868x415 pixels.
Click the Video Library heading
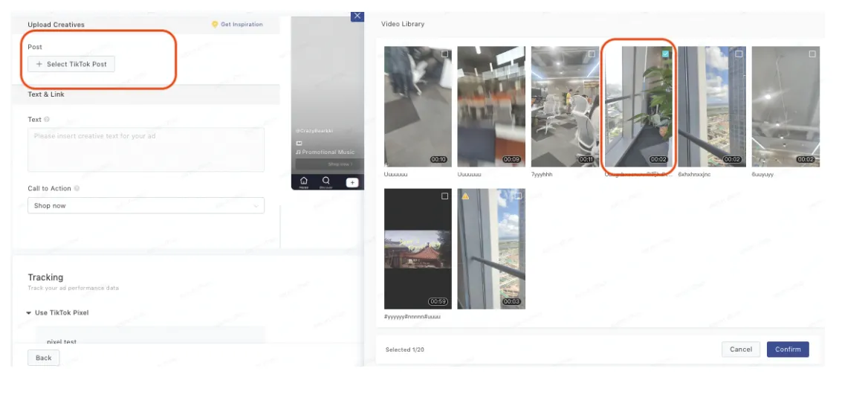point(403,25)
